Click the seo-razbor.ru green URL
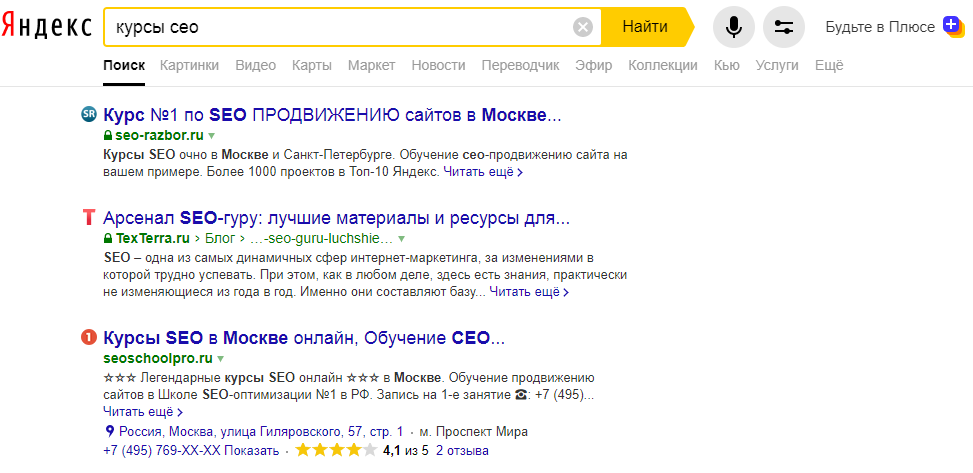Image resolution: width=973 pixels, height=473 pixels. 159,135
